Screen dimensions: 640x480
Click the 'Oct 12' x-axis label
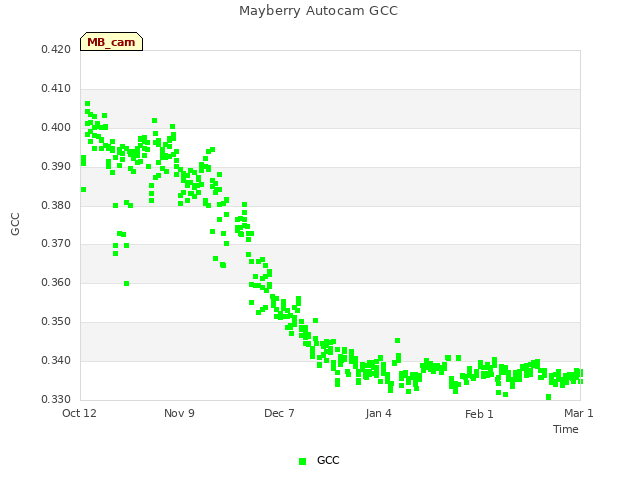pyautogui.click(x=79, y=413)
